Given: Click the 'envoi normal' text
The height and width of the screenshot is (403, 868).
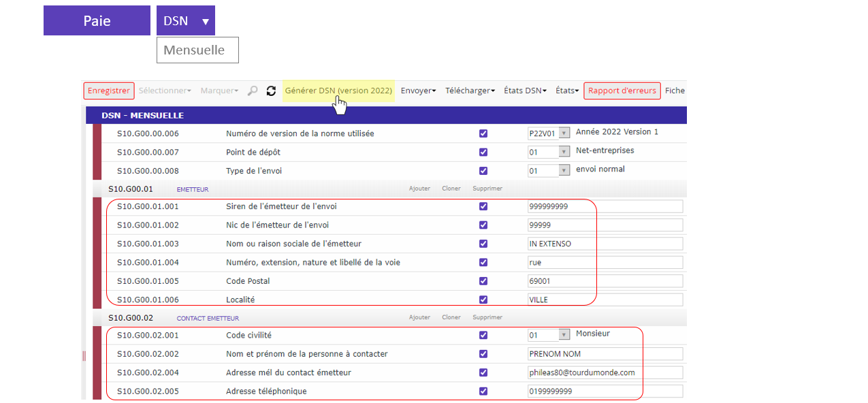Looking at the screenshot, I should 600,169.
